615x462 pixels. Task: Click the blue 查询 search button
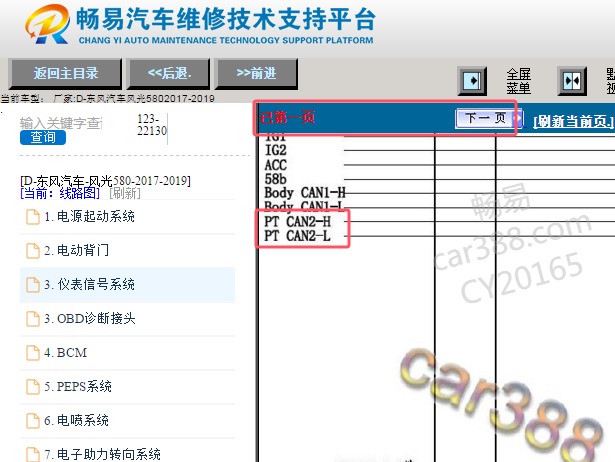(43, 137)
